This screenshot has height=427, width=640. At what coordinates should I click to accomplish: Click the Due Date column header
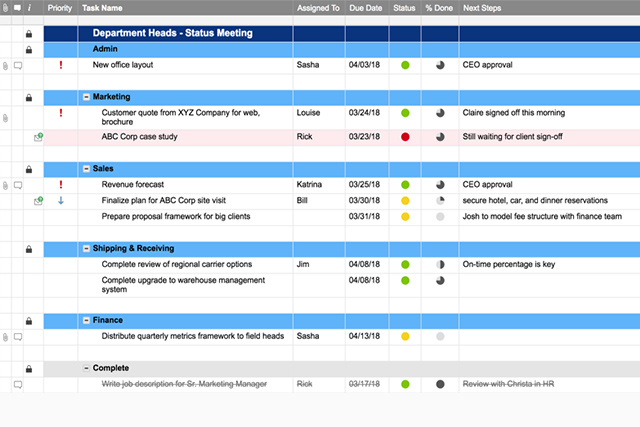367,8
